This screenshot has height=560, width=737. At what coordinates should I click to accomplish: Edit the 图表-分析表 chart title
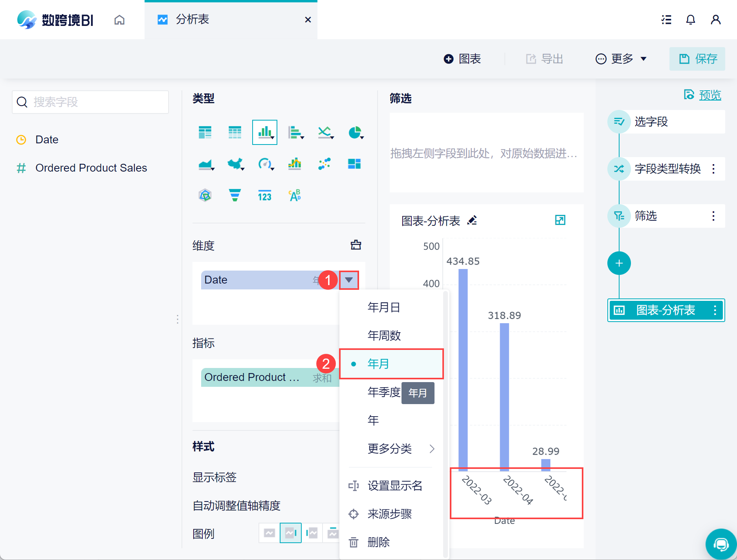point(472,220)
